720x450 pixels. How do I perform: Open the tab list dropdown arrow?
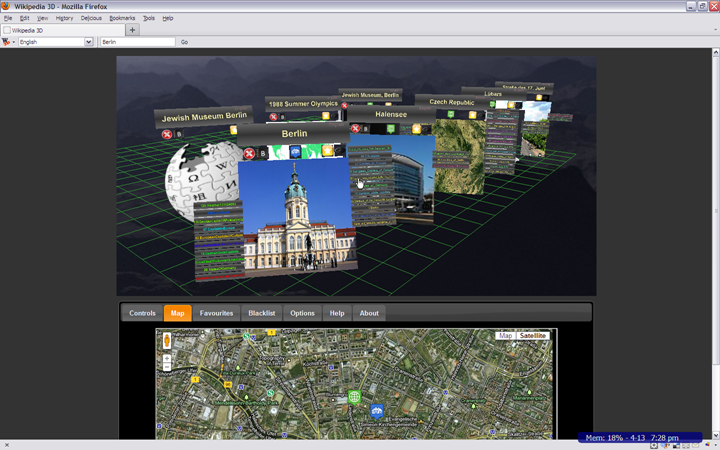(x=715, y=30)
